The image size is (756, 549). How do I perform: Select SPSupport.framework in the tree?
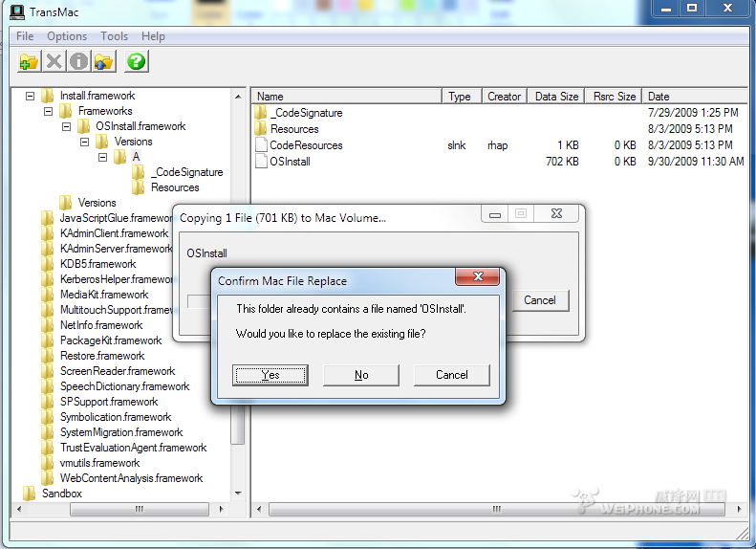[x=109, y=402]
